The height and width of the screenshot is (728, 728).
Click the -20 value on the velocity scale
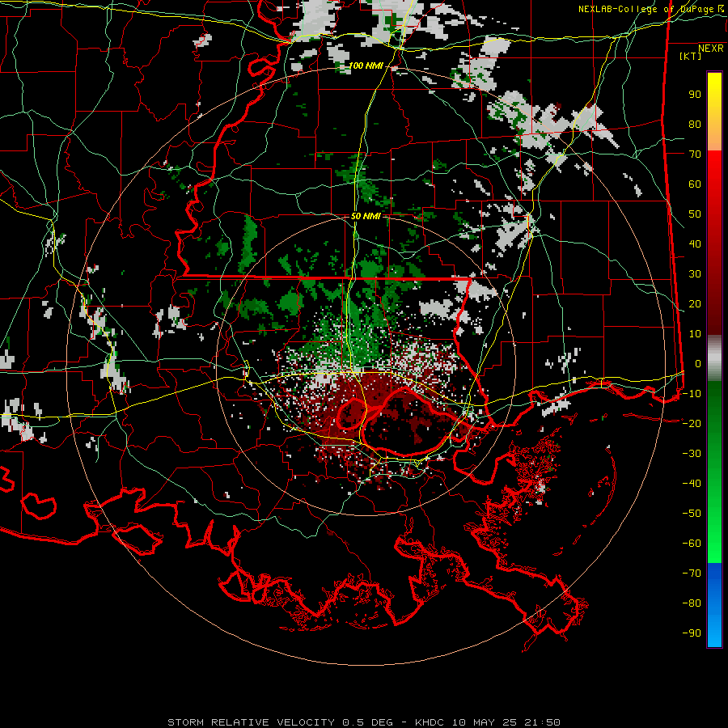click(x=692, y=424)
